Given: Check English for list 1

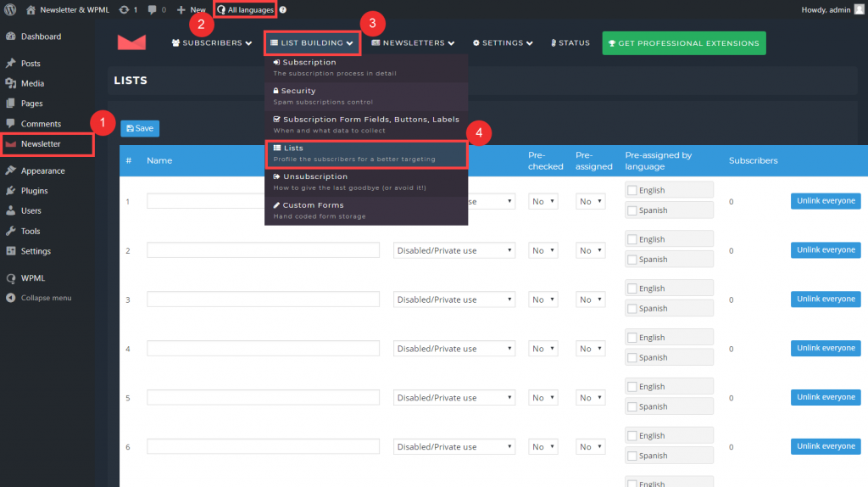Looking at the screenshot, I should [x=632, y=190].
